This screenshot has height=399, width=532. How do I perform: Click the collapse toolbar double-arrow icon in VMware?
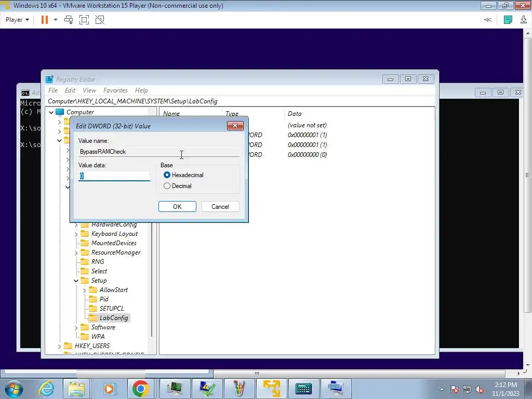(x=487, y=20)
